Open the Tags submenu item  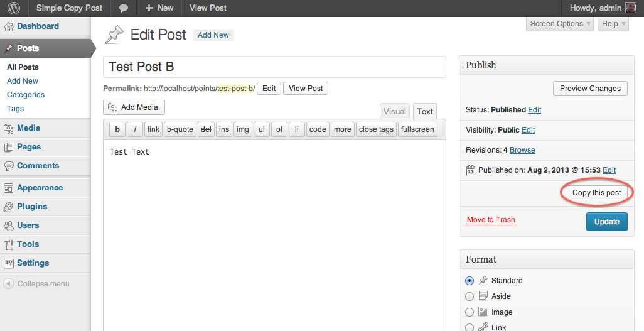(x=15, y=109)
